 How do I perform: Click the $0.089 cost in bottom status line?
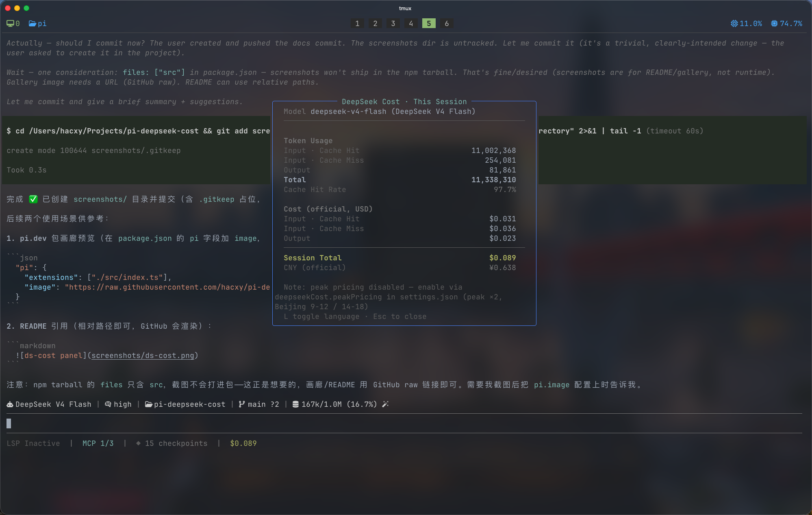point(243,443)
